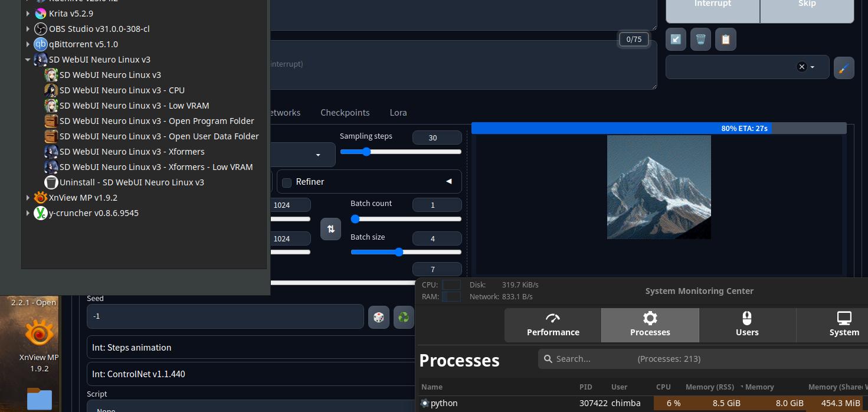The height and width of the screenshot is (412, 868).
Task: Click the Batch size slider handle
Action: click(399, 252)
